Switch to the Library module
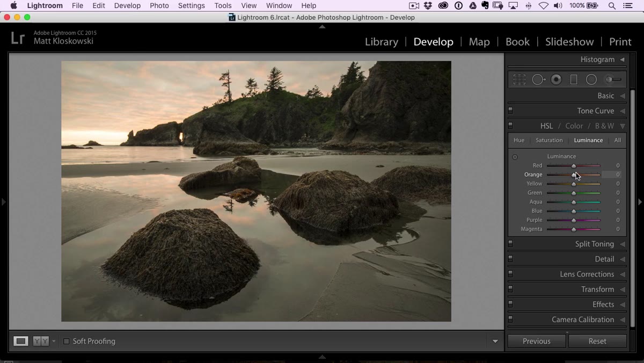The width and height of the screenshot is (644, 363). [382, 42]
